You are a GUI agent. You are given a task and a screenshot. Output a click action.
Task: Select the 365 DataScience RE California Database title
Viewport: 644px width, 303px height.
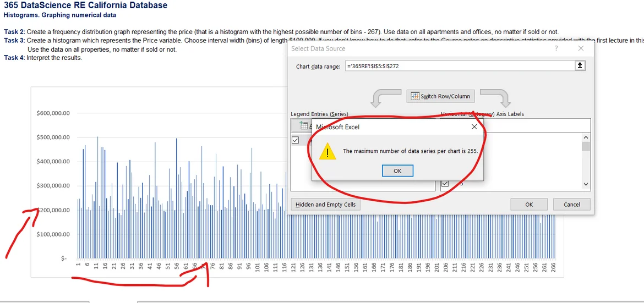coord(85,5)
